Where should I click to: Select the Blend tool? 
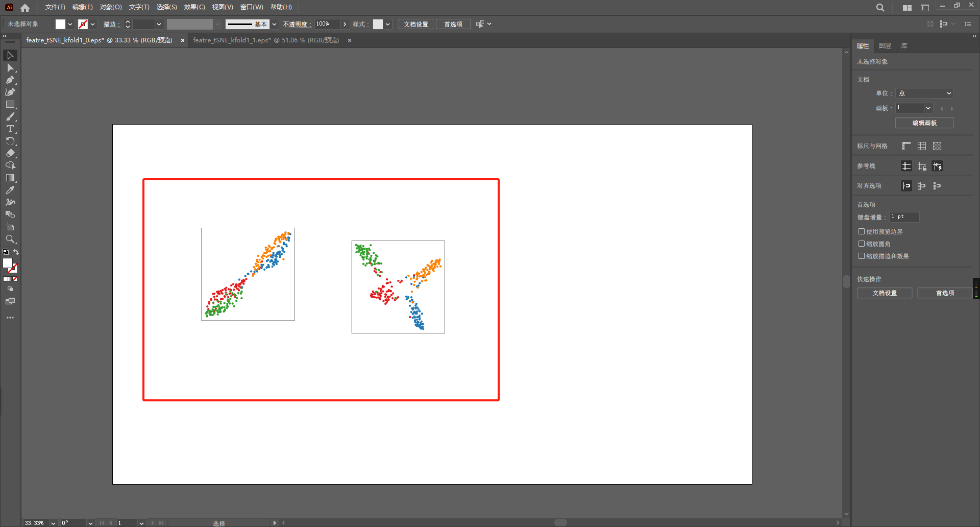10,214
